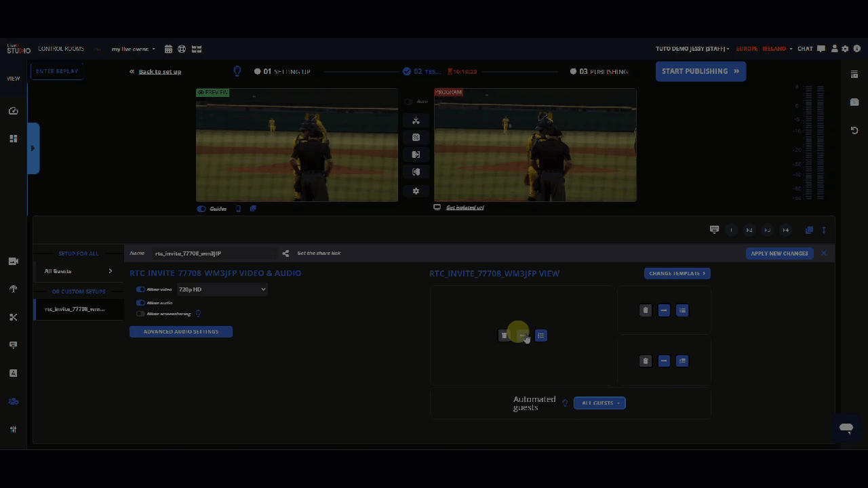Open the chat speech bubble icon in header

[821, 49]
